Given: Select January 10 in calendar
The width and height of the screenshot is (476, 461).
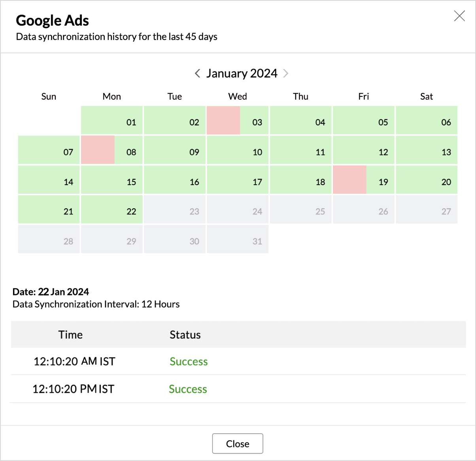Looking at the screenshot, I should [238, 150].
